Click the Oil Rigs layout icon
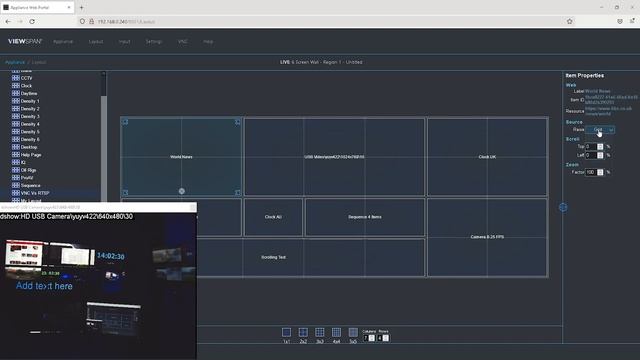 coord(16,170)
